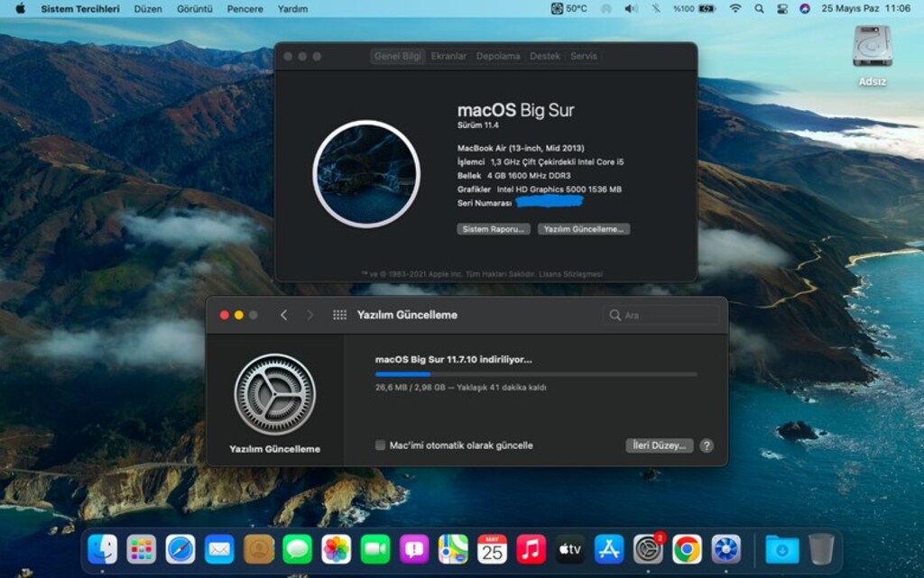Click the Bluetooth icon in menu bar
924x578 pixels.
656,8
